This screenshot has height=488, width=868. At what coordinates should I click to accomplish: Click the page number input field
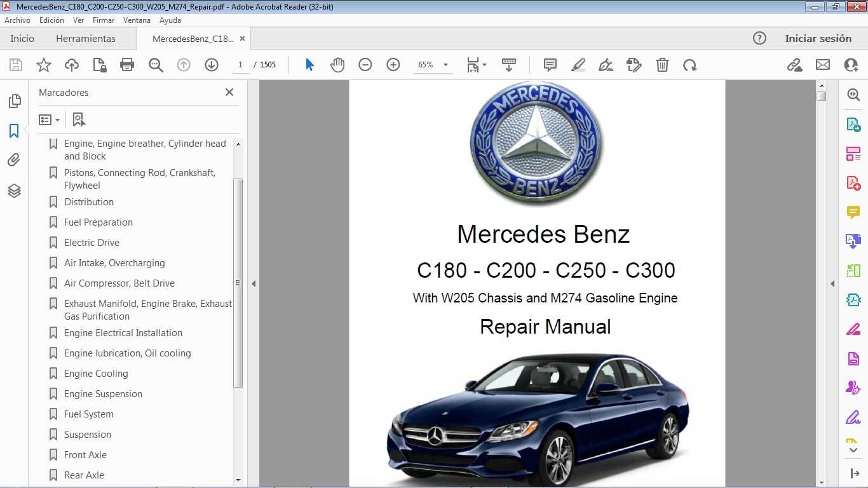pyautogui.click(x=240, y=65)
